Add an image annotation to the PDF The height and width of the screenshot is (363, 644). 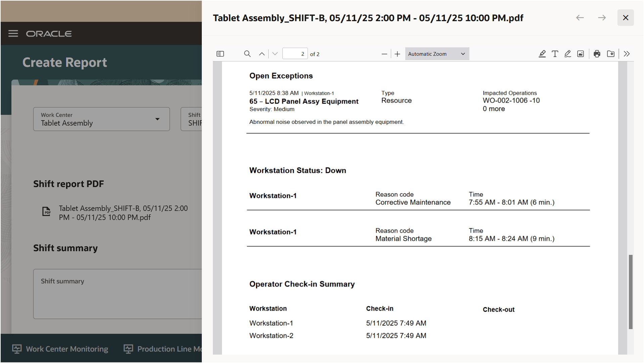(x=581, y=54)
